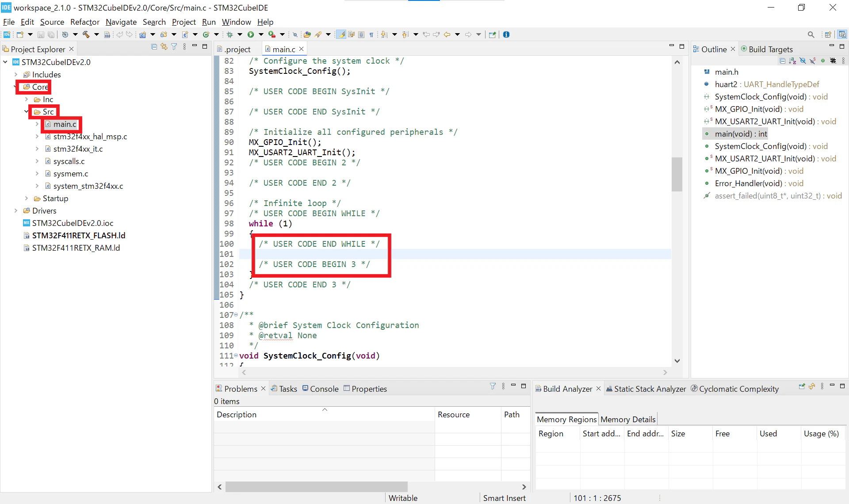Toggle Hide Static Members in Outline

pyautogui.click(x=813, y=61)
